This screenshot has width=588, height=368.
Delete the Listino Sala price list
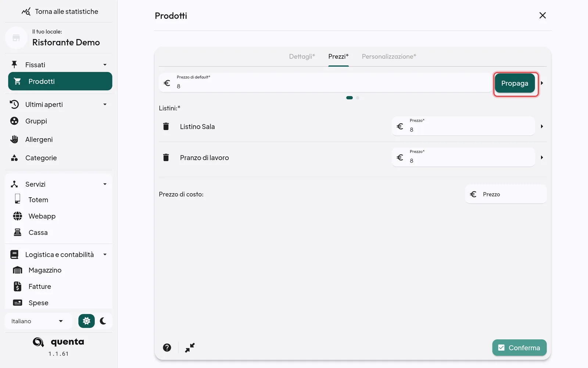166,127
